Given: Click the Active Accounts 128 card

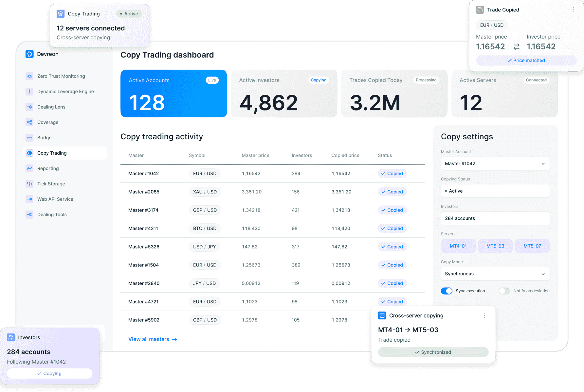Looking at the screenshot, I should tap(173, 94).
